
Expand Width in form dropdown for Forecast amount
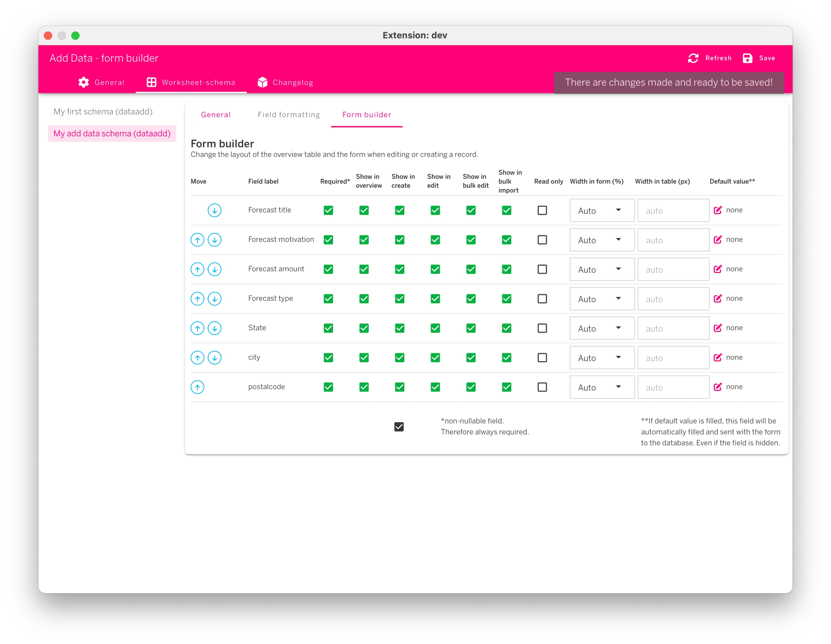tap(602, 269)
